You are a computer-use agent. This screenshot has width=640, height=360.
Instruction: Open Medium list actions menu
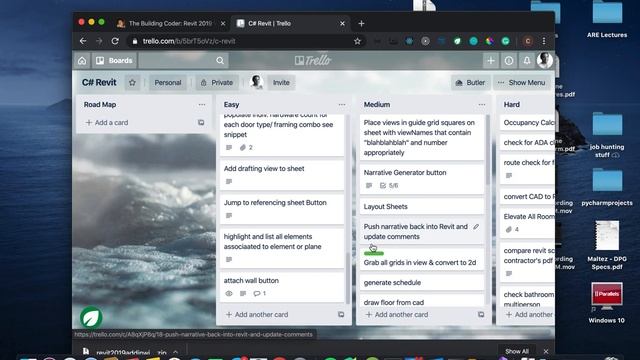482,104
